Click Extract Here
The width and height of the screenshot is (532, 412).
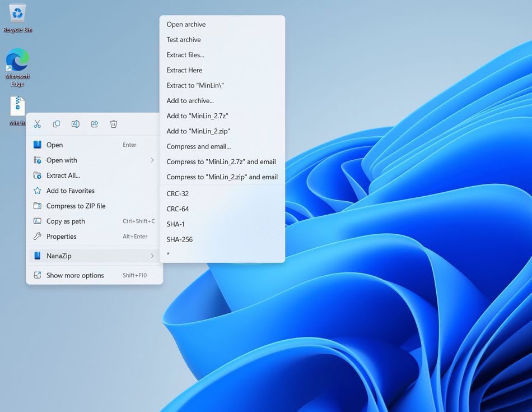184,70
